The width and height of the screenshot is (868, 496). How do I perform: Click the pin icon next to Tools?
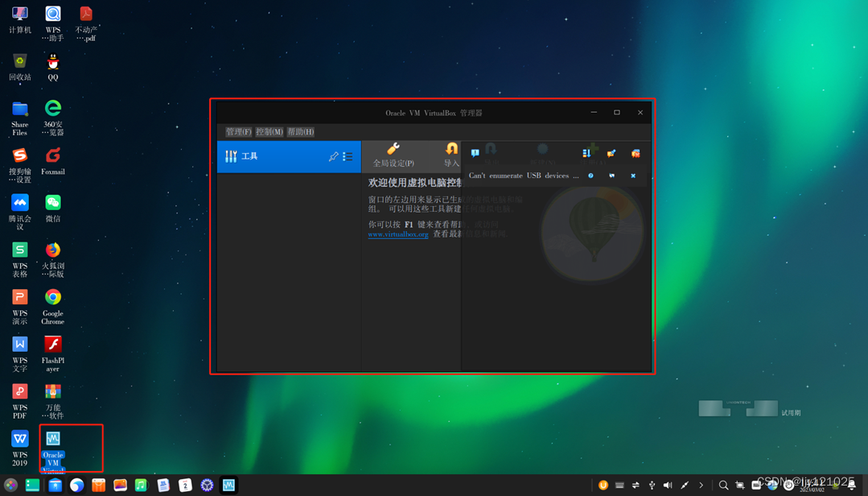(333, 155)
